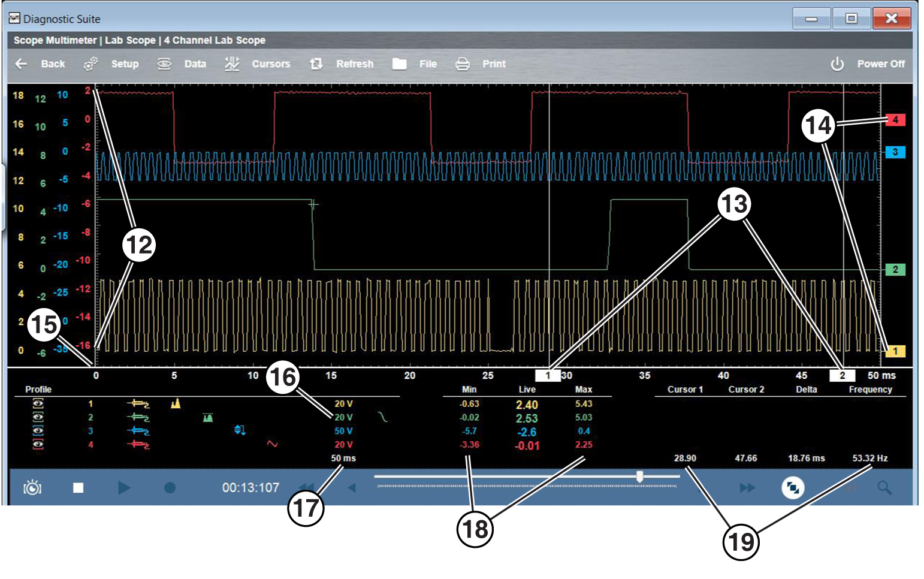Image resolution: width=924 pixels, height=579 pixels.
Task: Click the playback position slider handle
Action: [x=640, y=477]
